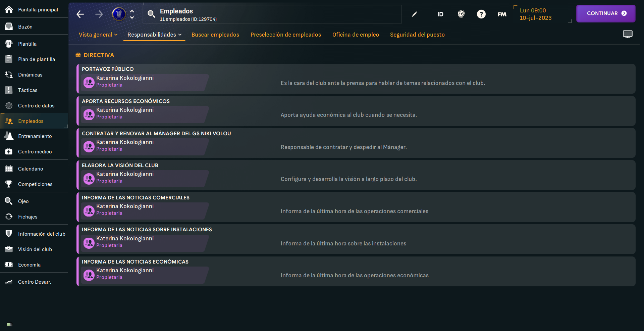Click the Plan de plantilla icon

click(x=9, y=59)
